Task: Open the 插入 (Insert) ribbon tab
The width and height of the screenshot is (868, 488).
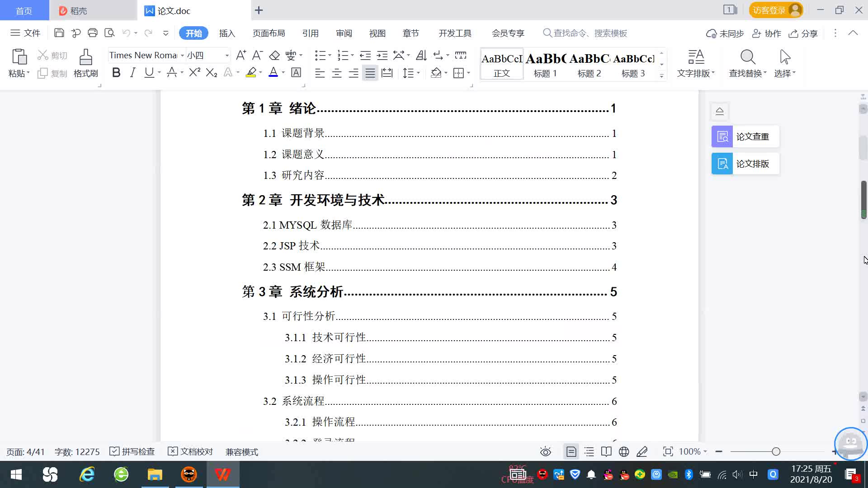Action: coord(227,33)
